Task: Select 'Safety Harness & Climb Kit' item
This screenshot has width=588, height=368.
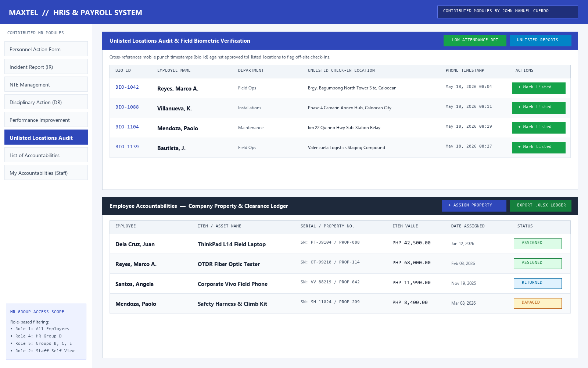Action: 232,304
